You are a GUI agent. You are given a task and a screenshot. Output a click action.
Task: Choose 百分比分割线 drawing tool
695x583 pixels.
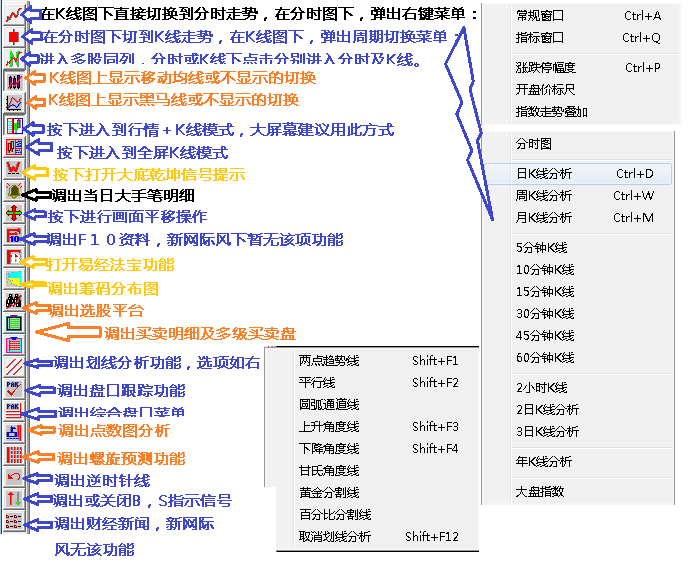click(x=378, y=515)
